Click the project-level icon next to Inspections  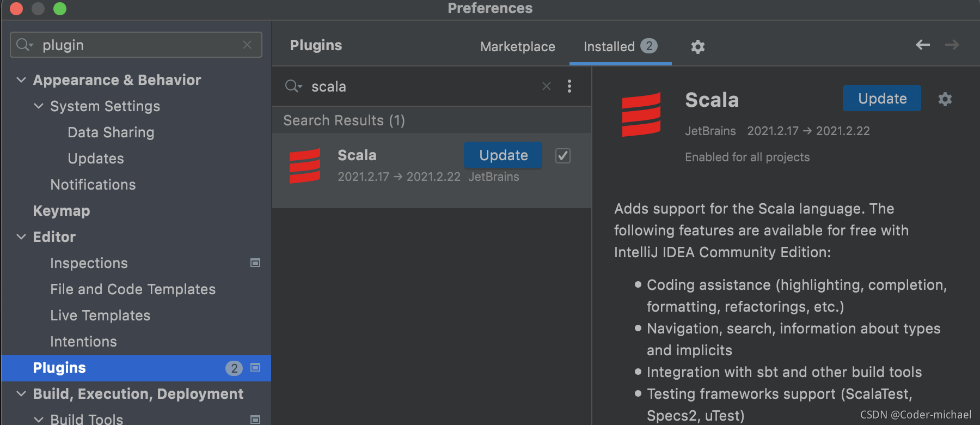255,263
